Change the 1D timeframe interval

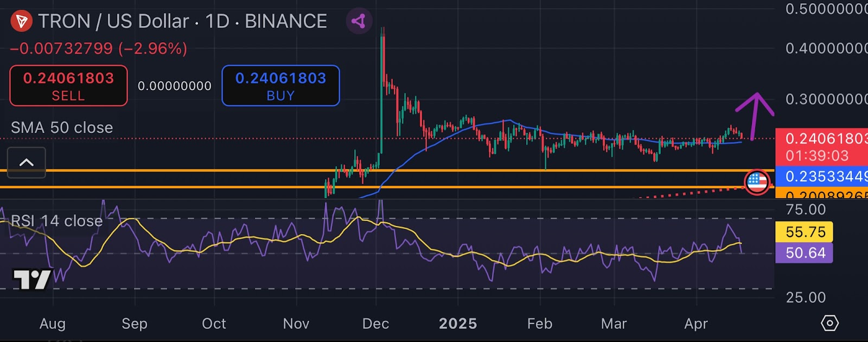217,21
